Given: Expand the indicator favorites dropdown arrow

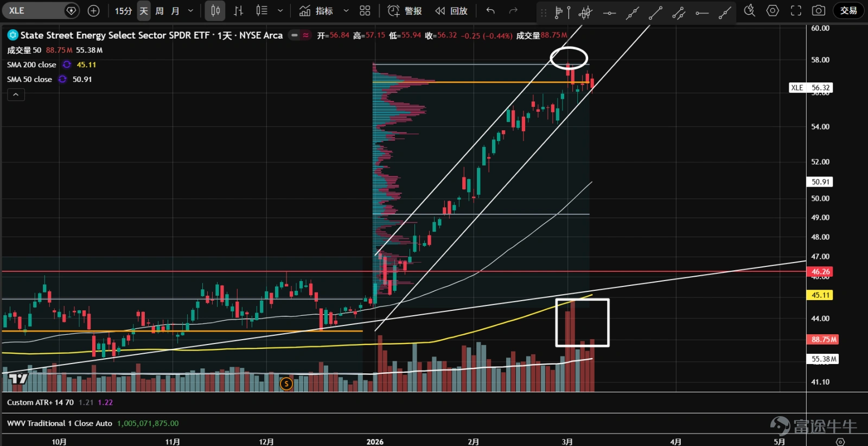Looking at the screenshot, I should 346,11.
